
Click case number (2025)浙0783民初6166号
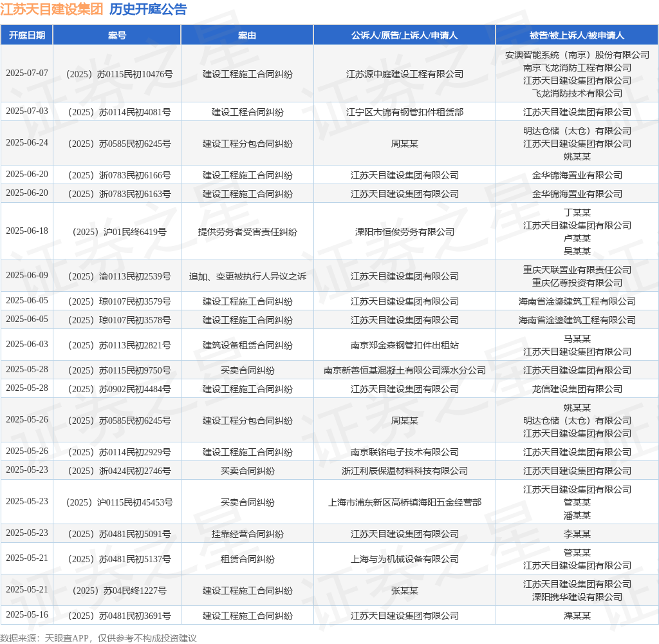click(x=119, y=175)
